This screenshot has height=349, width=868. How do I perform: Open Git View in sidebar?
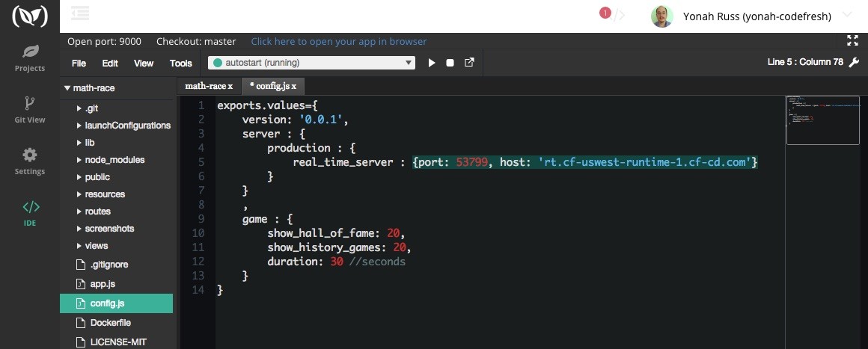[30, 110]
